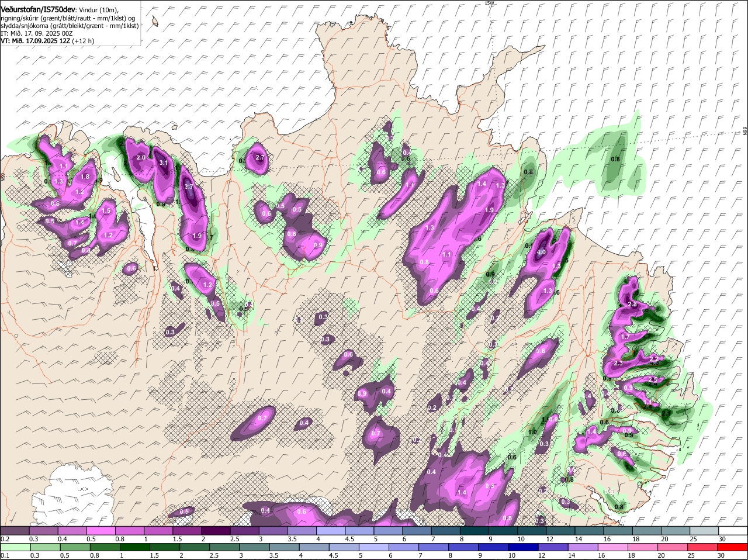Click the VT: Mið. 17.09.2025 12Z (+12 h) line
The width and height of the screenshot is (748, 560).
click(47, 41)
